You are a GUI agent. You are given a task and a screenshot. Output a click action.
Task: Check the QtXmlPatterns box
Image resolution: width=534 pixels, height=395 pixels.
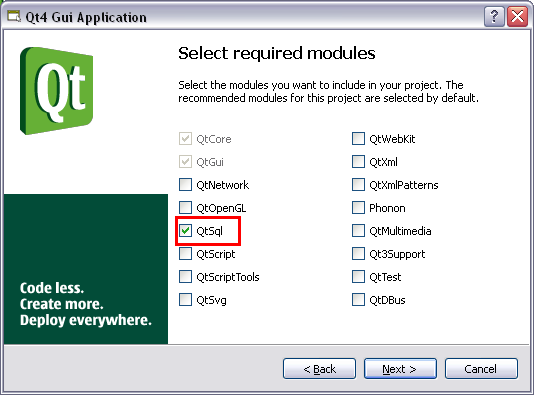(x=358, y=185)
